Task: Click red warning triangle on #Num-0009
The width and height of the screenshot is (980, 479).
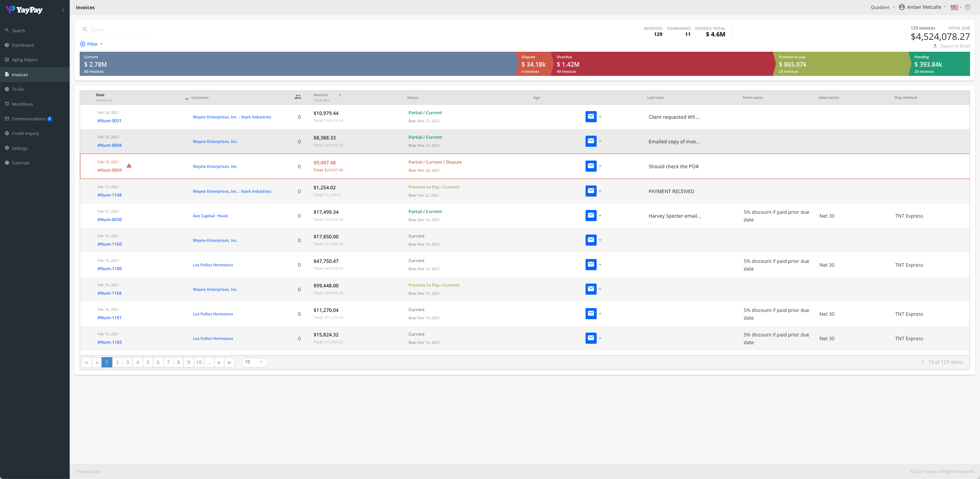Action: (x=129, y=166)
